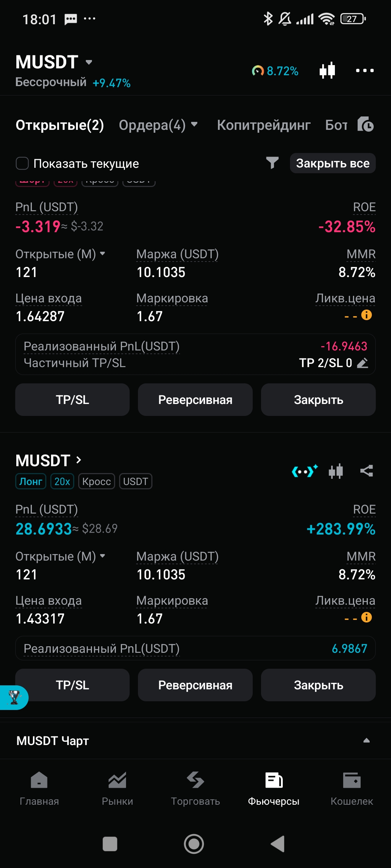Viewport: 391px width, 868px height.
Task: Enable the Показать текущие checkbox
Action: click(x=22, y=163)
